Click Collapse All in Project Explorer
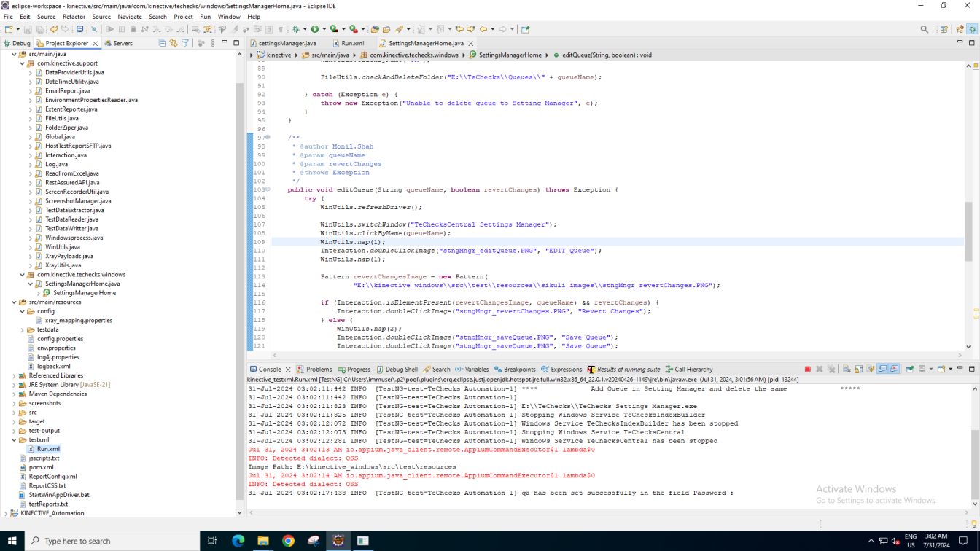This screenshot has height=551, width=980. click(x=162, y=43)
